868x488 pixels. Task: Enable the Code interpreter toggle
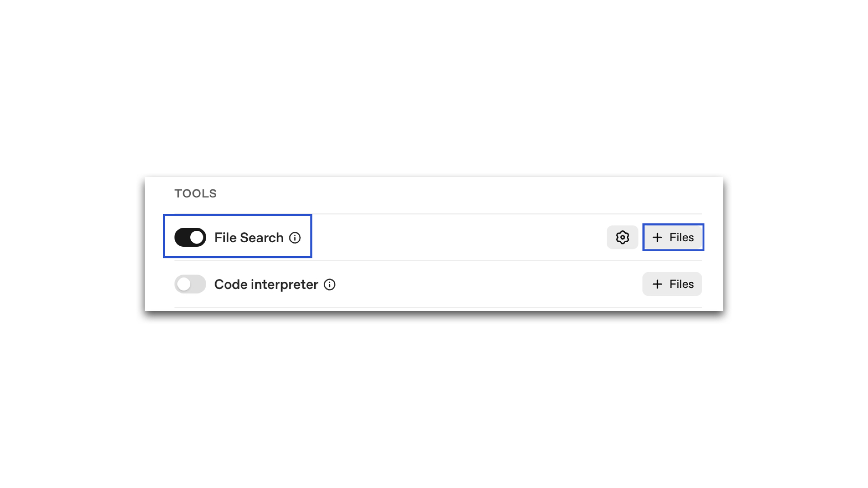(190, 284)
